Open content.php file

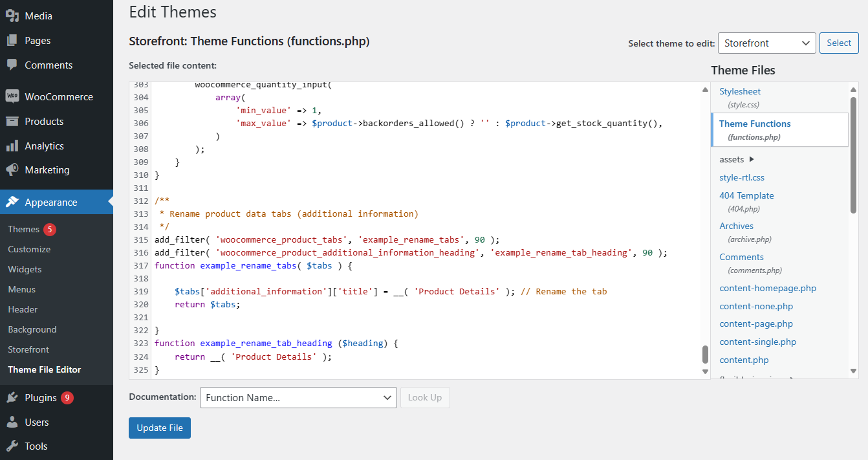coord(744,360)
